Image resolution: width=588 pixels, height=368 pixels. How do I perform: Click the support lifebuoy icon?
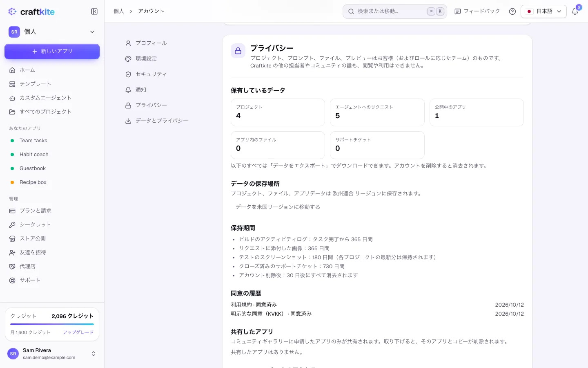(x=12, y=280)
